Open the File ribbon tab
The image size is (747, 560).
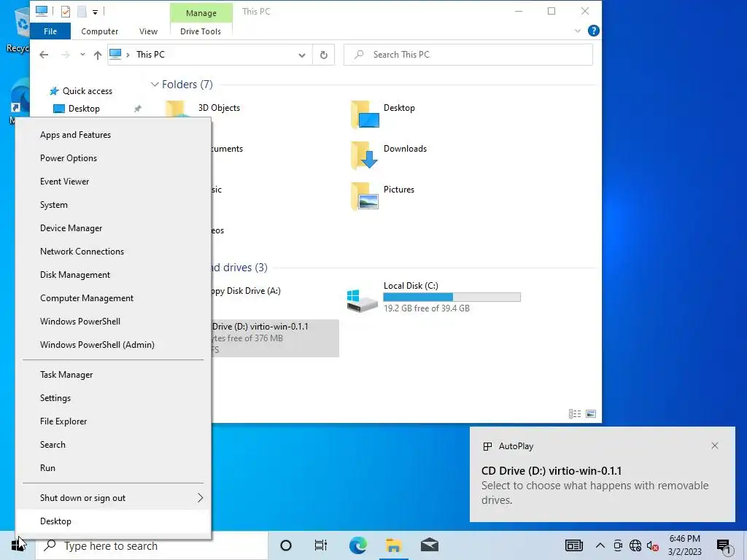click(50, 31)
